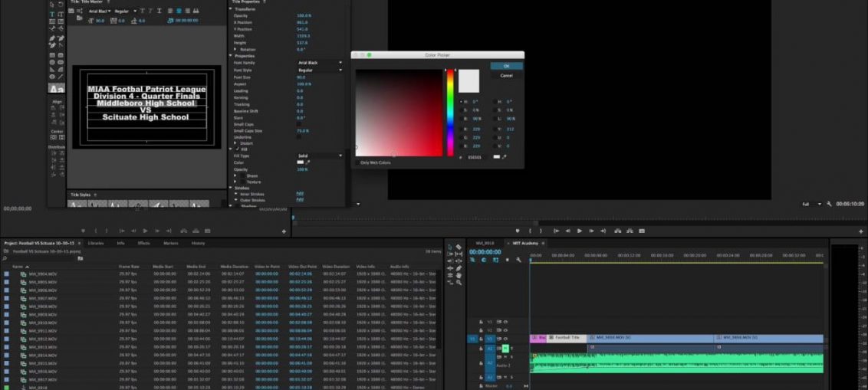The width and height of the screenshot is (868, 390).
Task: Left-align the title text
Action: (x=171, y=11)
